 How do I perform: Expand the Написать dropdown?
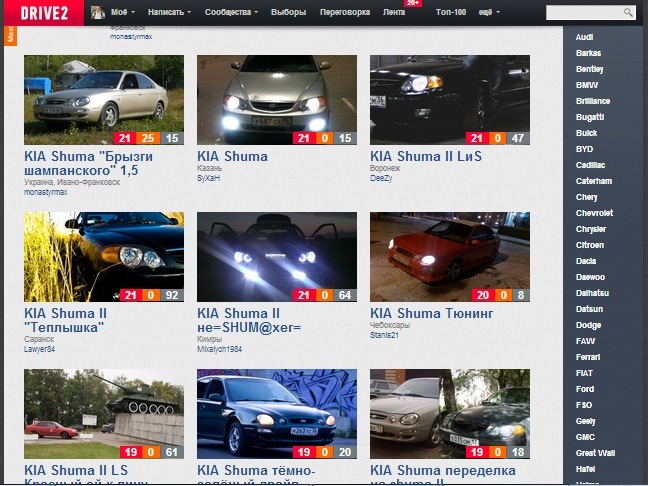[x=169, y=12]
